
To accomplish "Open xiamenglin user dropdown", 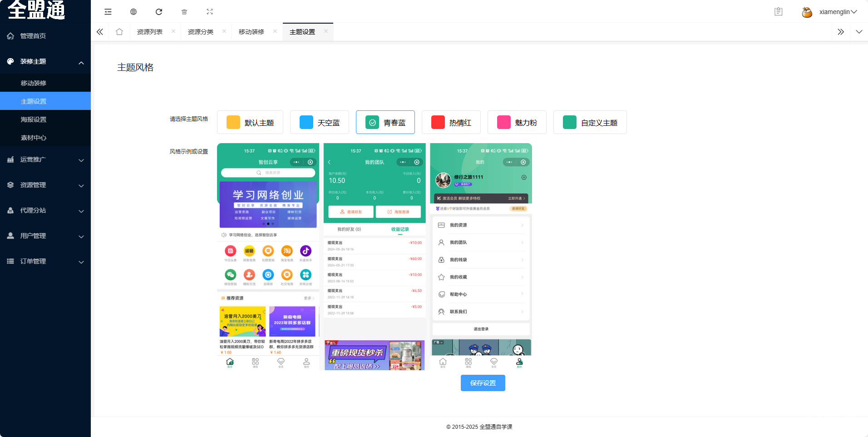I will coord(830,12).
